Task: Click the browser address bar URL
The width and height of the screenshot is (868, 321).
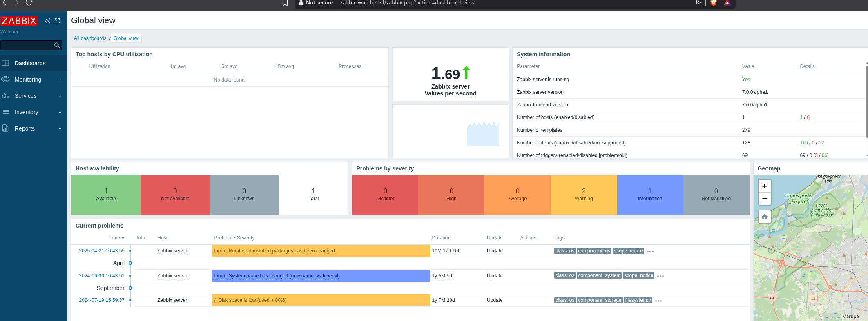Action: [407, 3]
